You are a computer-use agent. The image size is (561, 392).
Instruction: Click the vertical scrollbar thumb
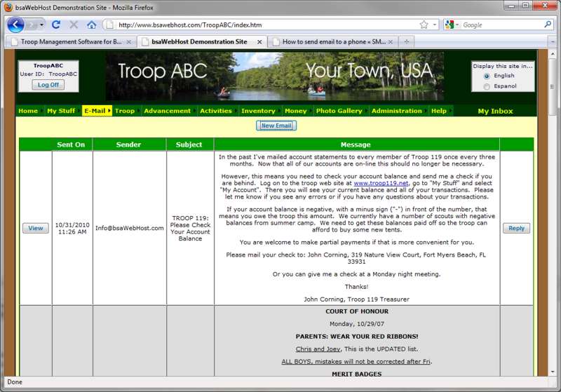point(553,86)
